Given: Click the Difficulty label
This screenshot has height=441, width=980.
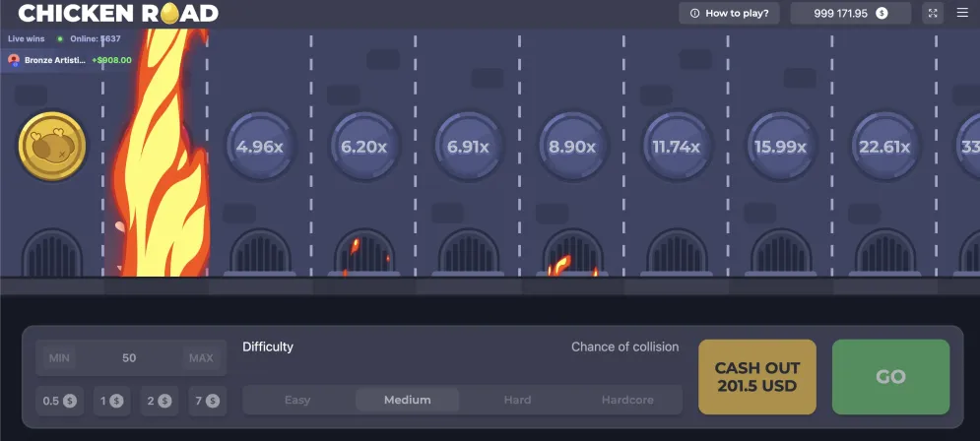Looking at the screenshot, I should click(268, 346).
